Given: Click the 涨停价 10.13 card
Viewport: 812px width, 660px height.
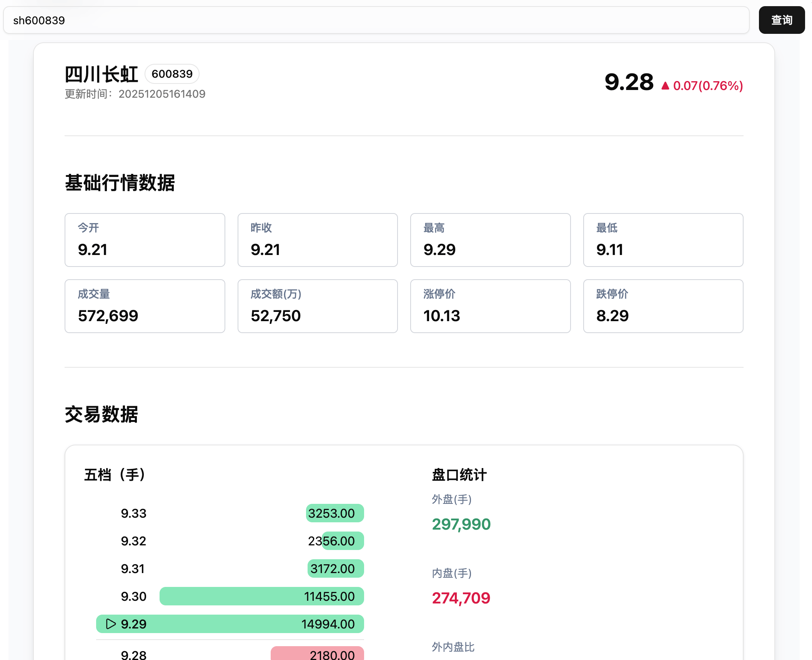Looking at the screenshot, I should click(490, 306).
